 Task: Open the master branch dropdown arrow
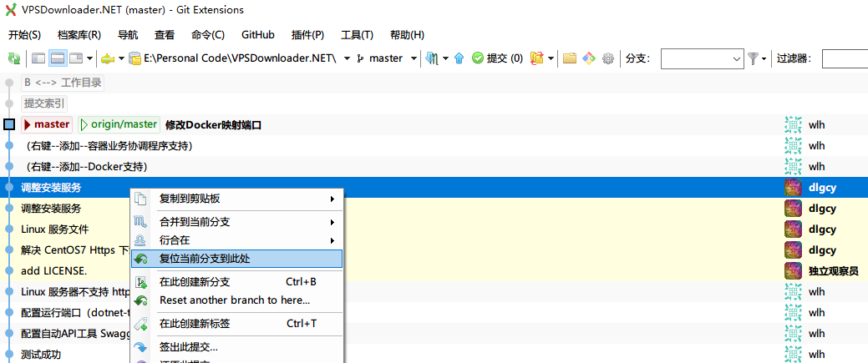pos(414,58)
